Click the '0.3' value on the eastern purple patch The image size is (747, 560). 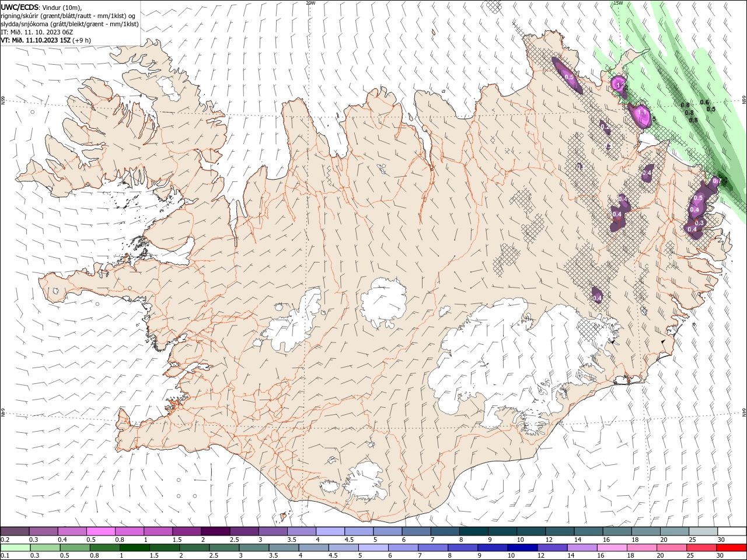700,223
